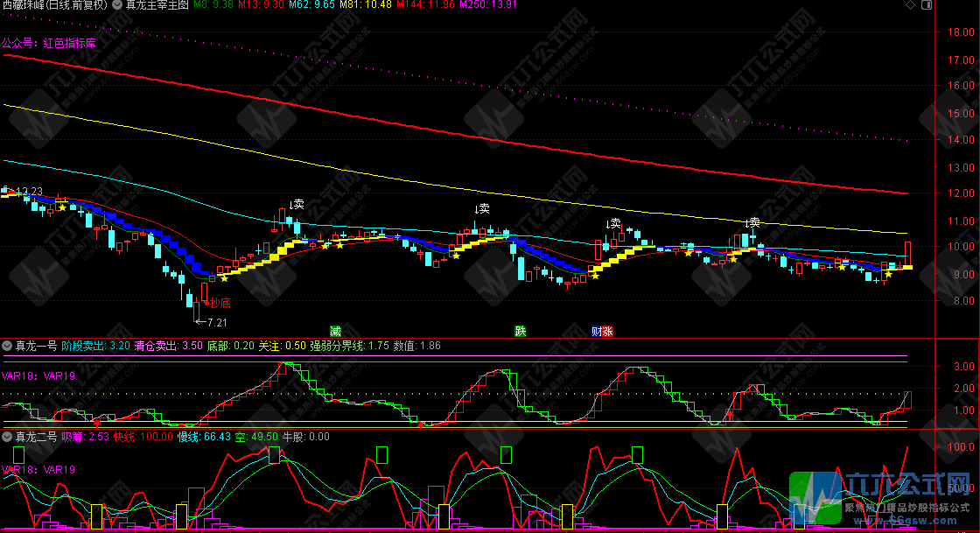This screenshot has height=533, width=980.
Task: Select the 真龙主宰主图 indicator name
Action: tap(155, 5)
